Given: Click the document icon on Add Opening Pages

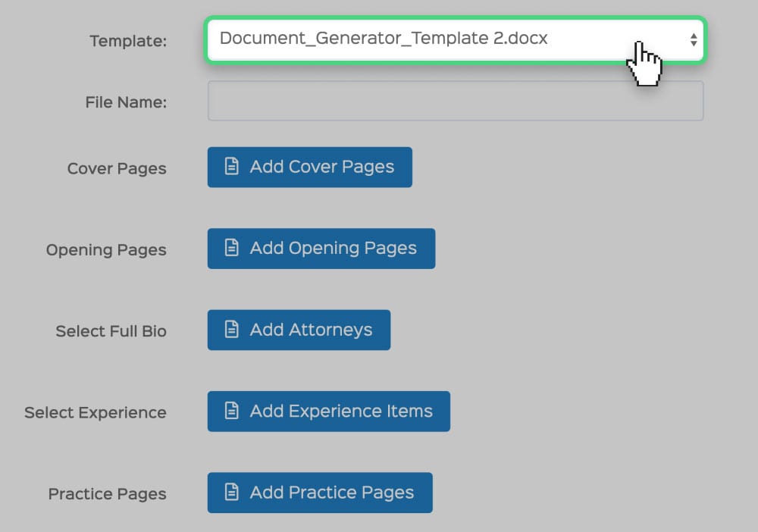Looking at the screenshot, I should click(232, 248).
